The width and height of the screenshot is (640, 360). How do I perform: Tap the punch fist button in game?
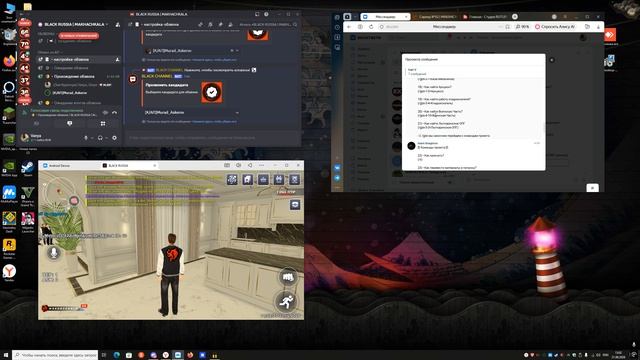(x=288, y=277)
